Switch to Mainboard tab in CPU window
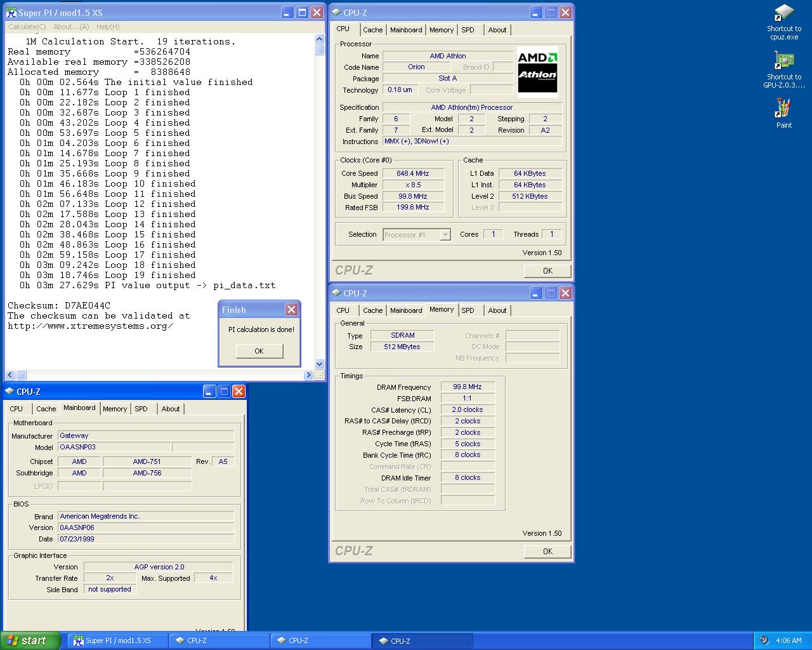812x650 pixels. pos(406,30)
